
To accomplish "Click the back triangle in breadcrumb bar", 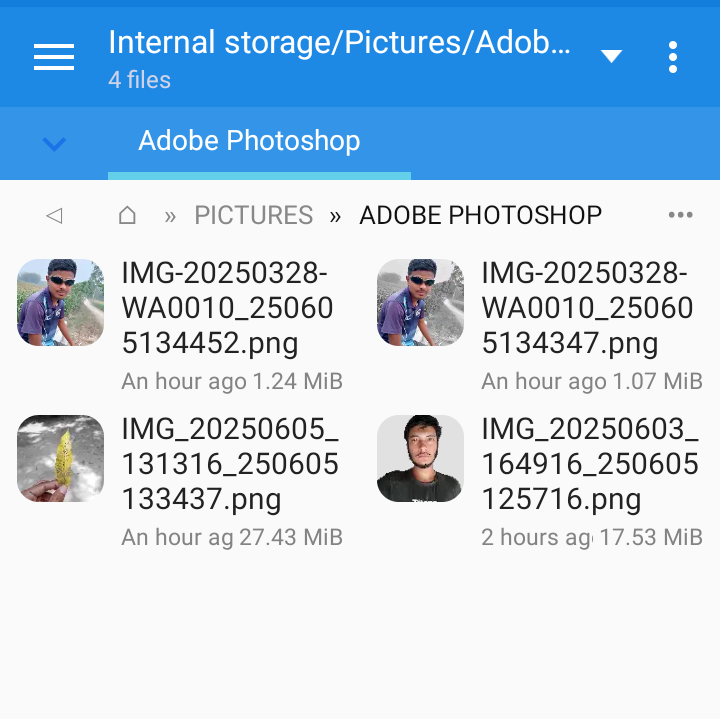I will pyautogui.click(x=55, y=215).
